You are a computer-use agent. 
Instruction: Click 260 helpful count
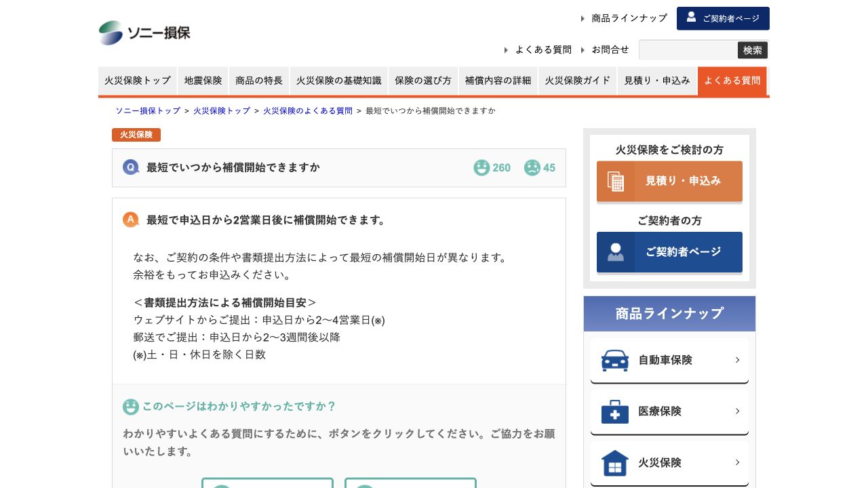point(502,167)
